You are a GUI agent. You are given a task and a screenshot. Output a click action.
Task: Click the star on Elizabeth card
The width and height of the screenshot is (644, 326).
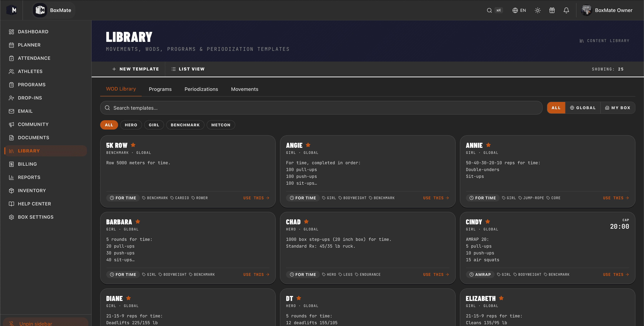pyautogui.click(x=501, y=298)
